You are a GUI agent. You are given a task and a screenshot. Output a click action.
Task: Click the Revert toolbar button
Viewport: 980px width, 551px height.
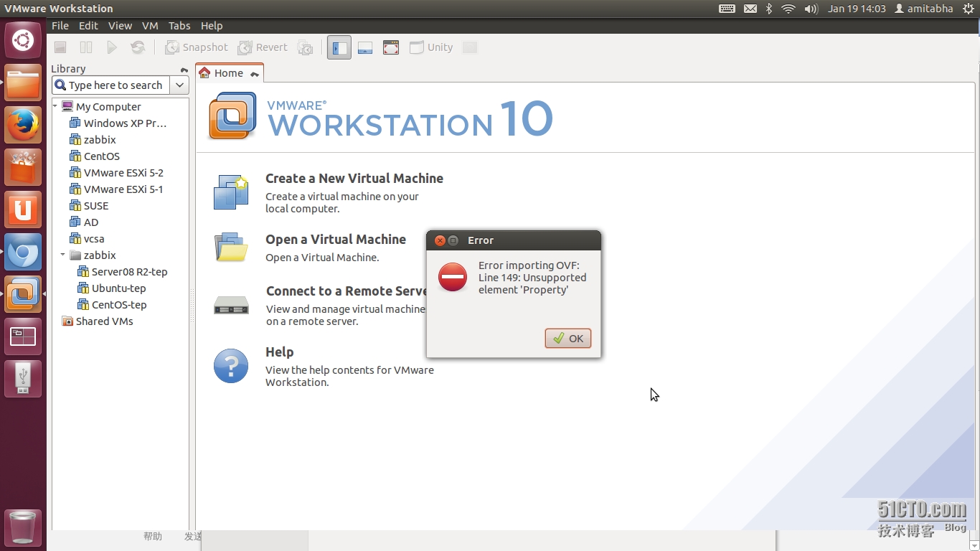263,47
